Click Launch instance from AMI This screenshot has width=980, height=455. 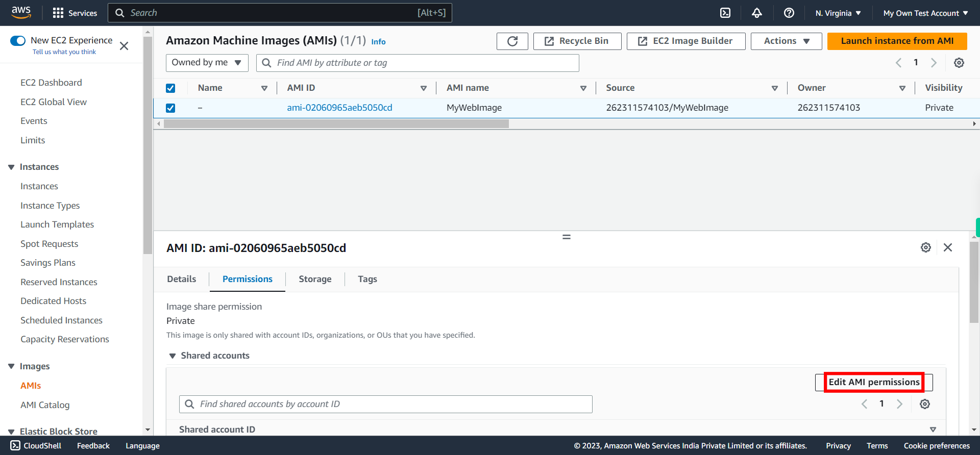[x=897, y=41]
